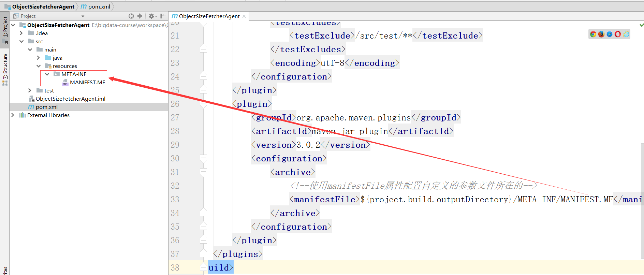The image size is (644, 275).
Task: Click the editor vertical scrollbar
Action: 642,201
